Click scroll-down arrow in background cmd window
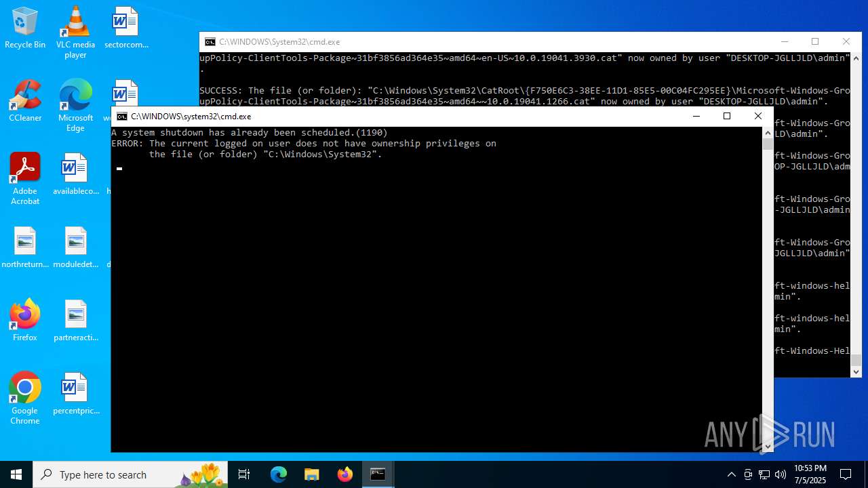Screen dimensions: 868x488 [x=856, y=371]
